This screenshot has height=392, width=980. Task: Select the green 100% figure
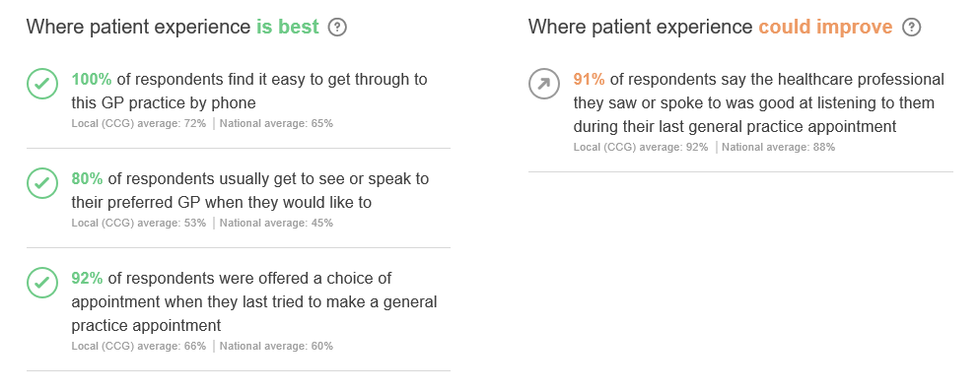point(92,79)
